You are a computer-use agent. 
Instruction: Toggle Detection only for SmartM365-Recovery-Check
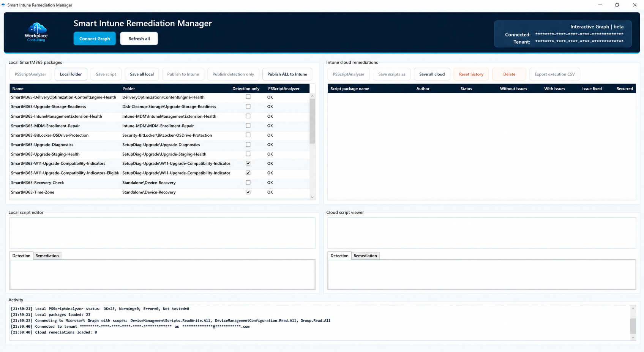tap(248, 182)
